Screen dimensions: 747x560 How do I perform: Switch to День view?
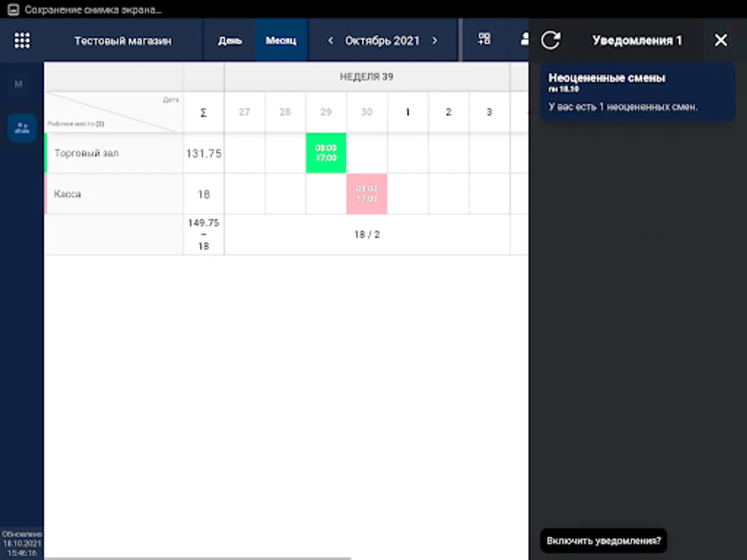click(x=230, y=40)
